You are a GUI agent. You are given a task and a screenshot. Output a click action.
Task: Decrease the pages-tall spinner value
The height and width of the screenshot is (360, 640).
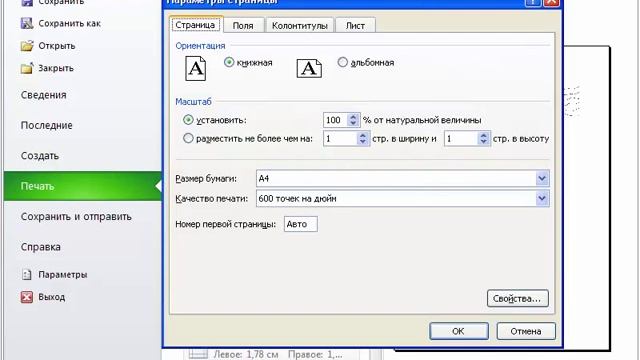(x=484, y=142)
